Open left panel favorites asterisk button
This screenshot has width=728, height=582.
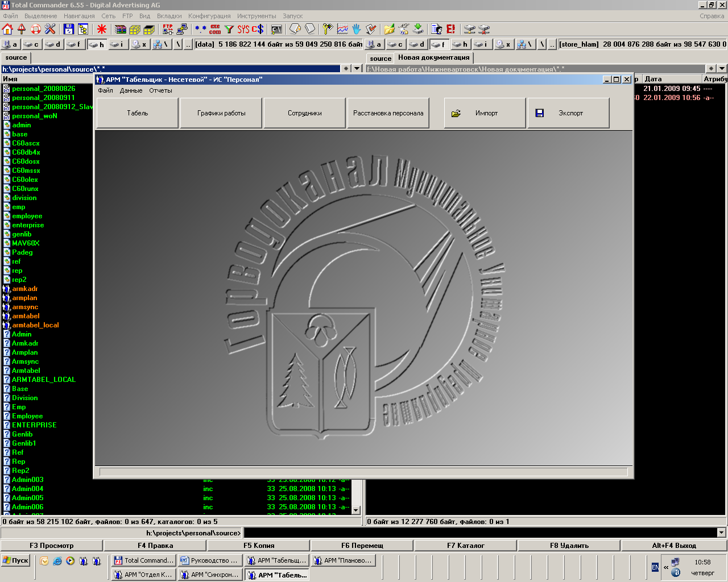pyautogui.click(x=346, y=69)
